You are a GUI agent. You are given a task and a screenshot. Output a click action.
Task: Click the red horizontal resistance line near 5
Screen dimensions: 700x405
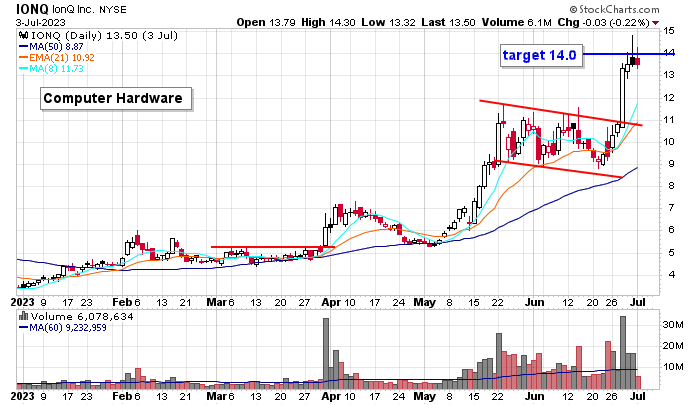click(x=273, y=247)
